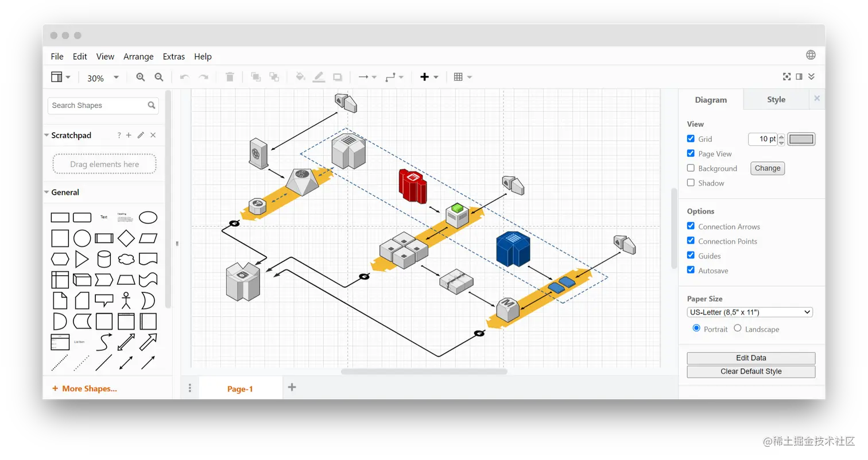Open the Arrange menu
The height and width of the screenshot is (460, 868).
coord(138,56)
